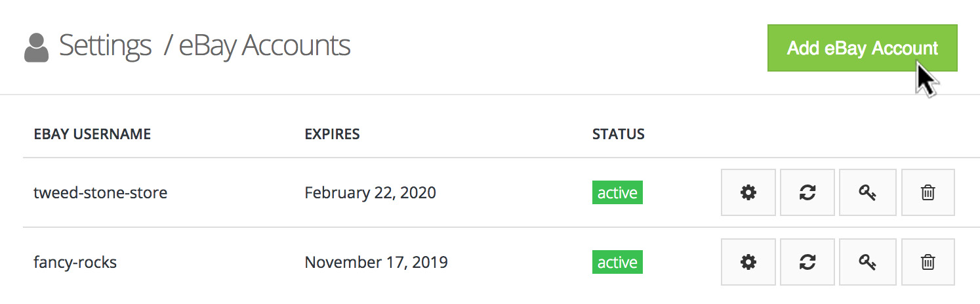Click the EBAY USERNAME column header
This screenshot has width=980, height=304.
(92, 135)
